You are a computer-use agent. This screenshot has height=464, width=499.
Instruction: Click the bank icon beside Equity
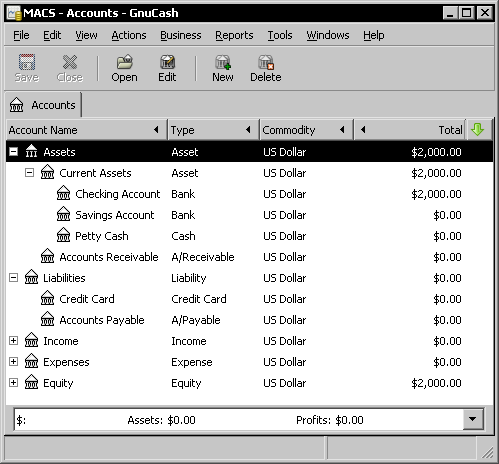[x=31, y=383]
